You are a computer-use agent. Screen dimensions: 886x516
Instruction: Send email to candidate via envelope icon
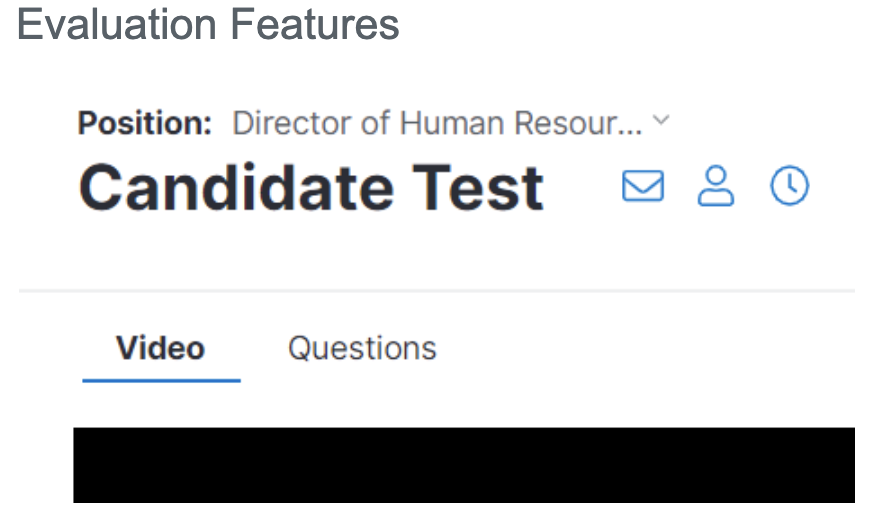click(643, 186)
